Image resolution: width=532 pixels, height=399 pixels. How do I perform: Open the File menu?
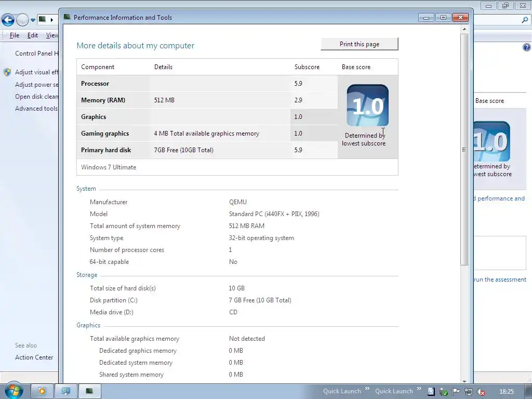[14, 35]
